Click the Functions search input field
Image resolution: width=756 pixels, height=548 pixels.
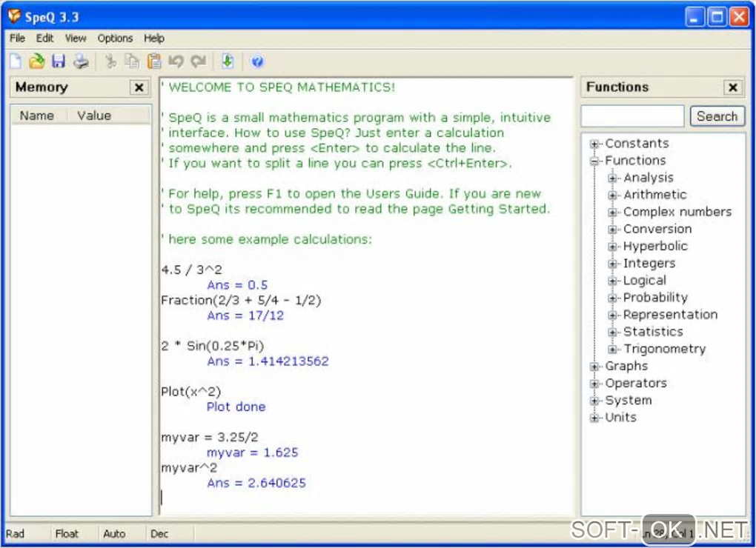632,116
